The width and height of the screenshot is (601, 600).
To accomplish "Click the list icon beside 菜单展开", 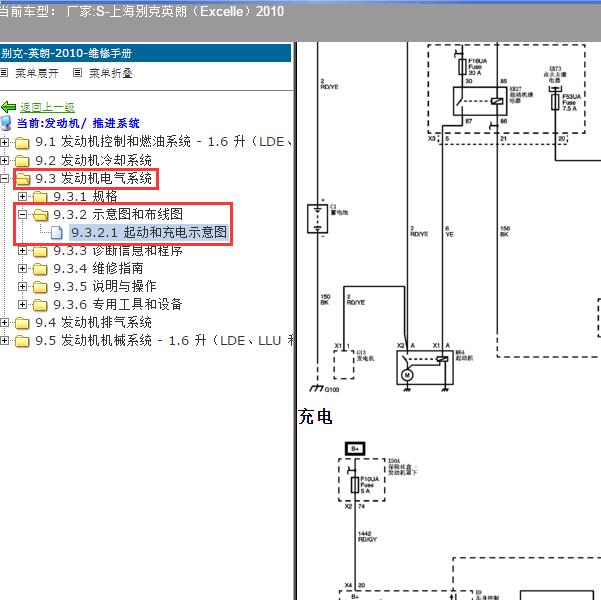I will pos(4,72).
